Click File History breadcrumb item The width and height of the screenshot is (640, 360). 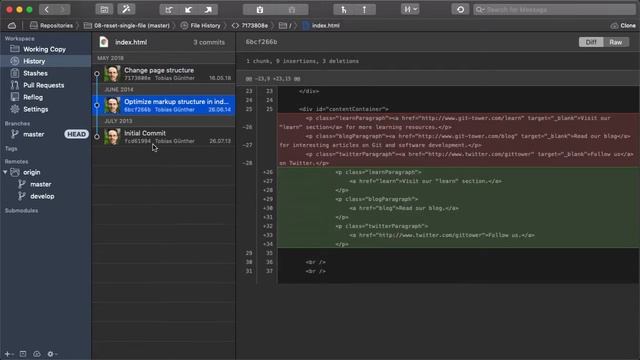(200, 25)
